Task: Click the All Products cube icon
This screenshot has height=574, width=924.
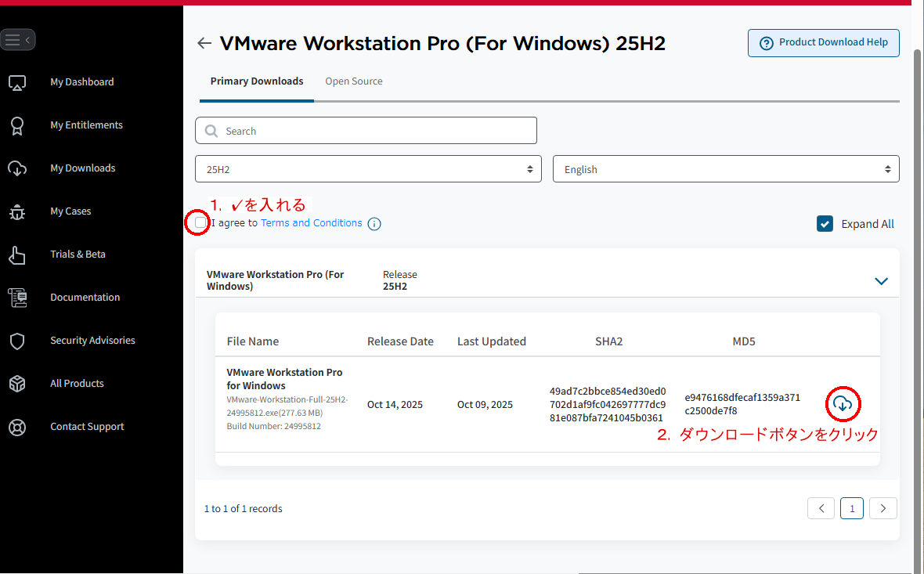Action: (x=17, y=384)
